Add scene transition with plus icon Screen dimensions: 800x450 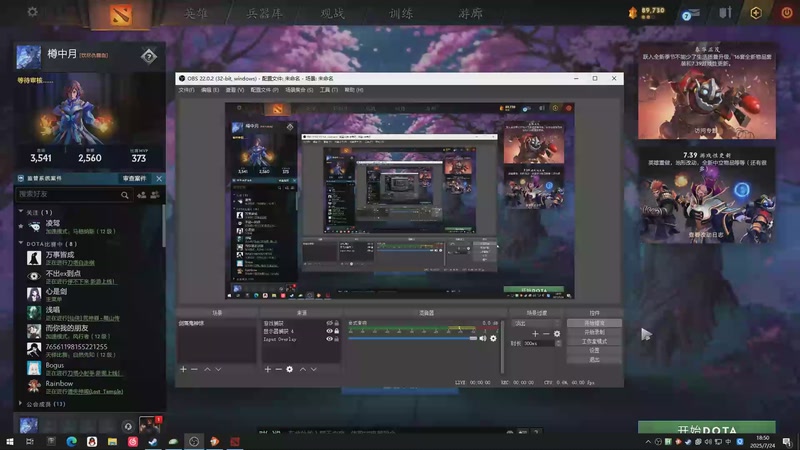click(535, 334)
